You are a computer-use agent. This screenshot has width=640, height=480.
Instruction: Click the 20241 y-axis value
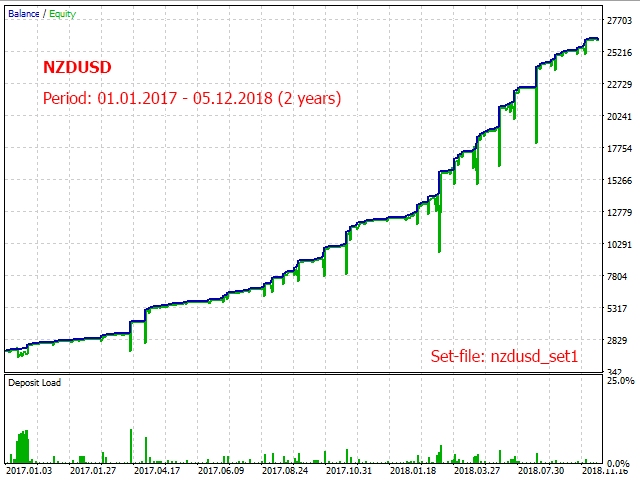(619, 116)
